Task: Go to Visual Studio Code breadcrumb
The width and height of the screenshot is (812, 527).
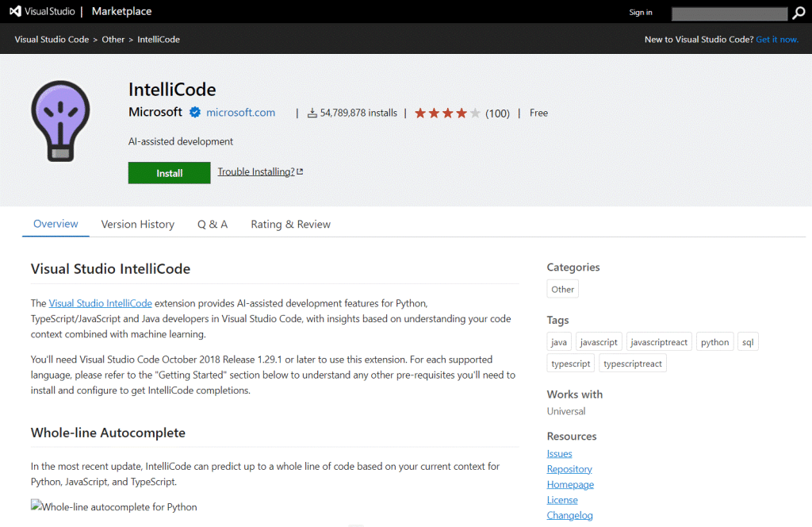Action: 52,40
